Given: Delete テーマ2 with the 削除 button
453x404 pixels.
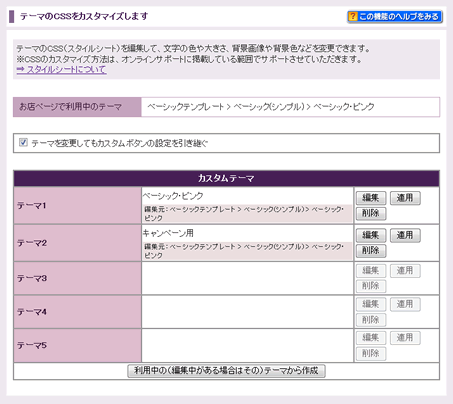Looking at the screenshot, I should coord(371,251).
